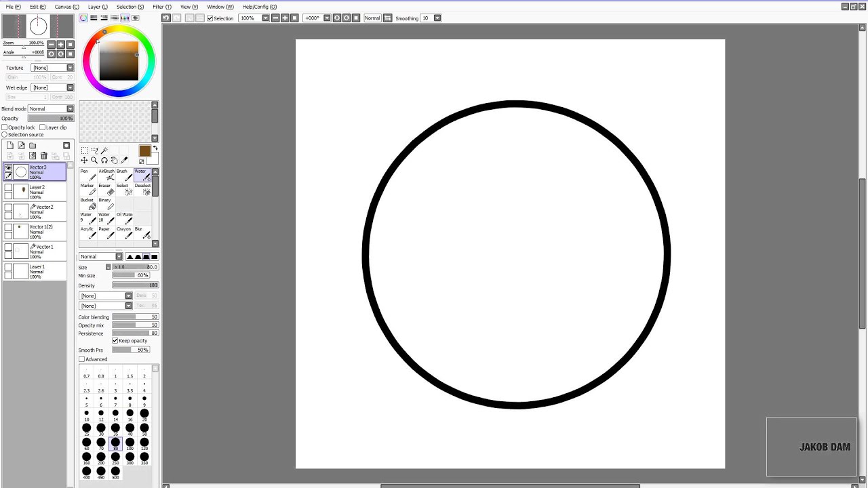Viewport: 868px width, 488px height.
Task: Select the Marker tool
Action: (x=87, y=189)
